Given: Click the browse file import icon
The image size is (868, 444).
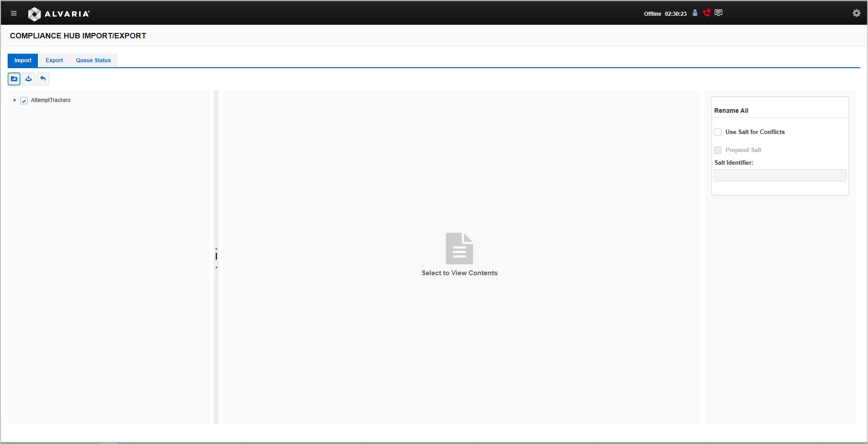Looking at the screenshot, I should (14, 79).
